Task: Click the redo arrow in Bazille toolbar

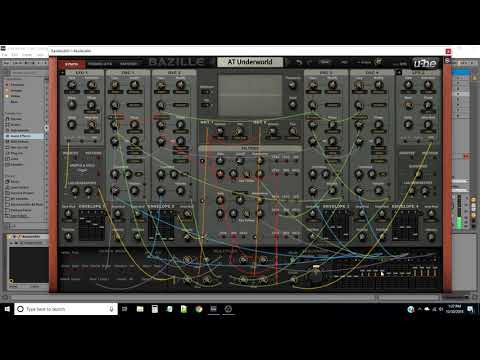Action: (x=309, y=62)
